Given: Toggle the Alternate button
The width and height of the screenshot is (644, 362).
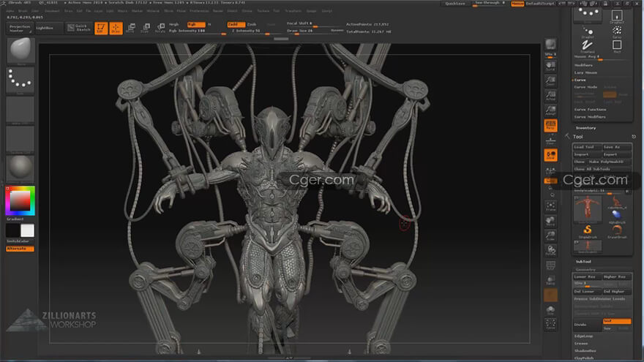Looking at the screenshot, I should click(x=20, y=249).
